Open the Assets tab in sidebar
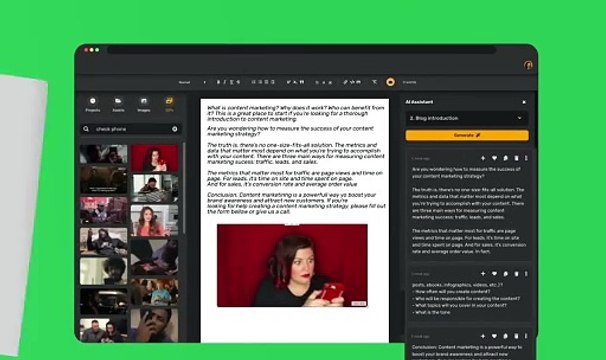This screenshot has height=360, width=606. [x=118, y=104]
